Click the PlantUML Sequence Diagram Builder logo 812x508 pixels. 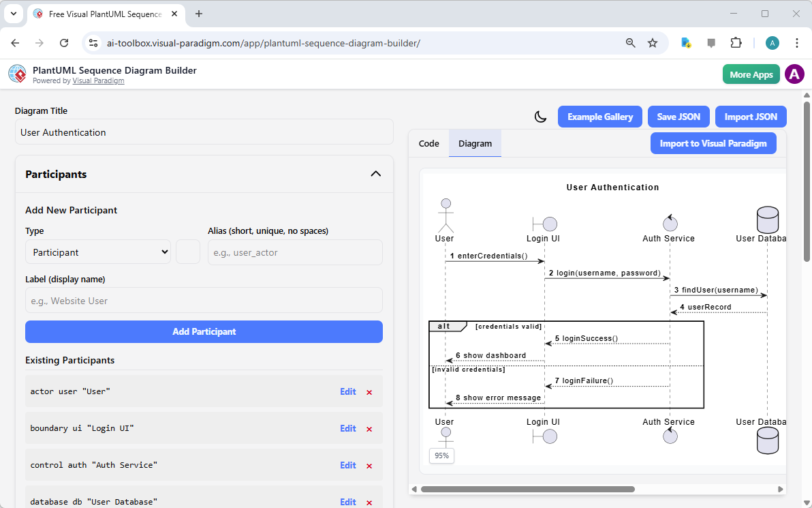coord(17,74)
